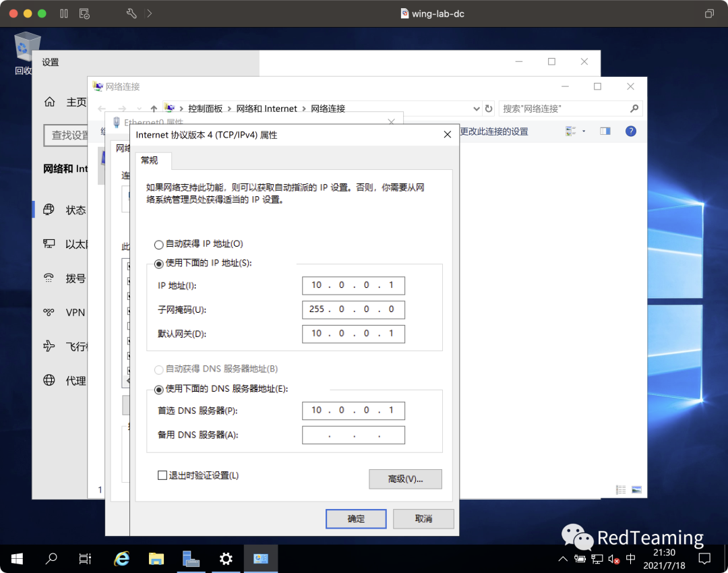Click the Chinese input method indicator

coord(630,559)
